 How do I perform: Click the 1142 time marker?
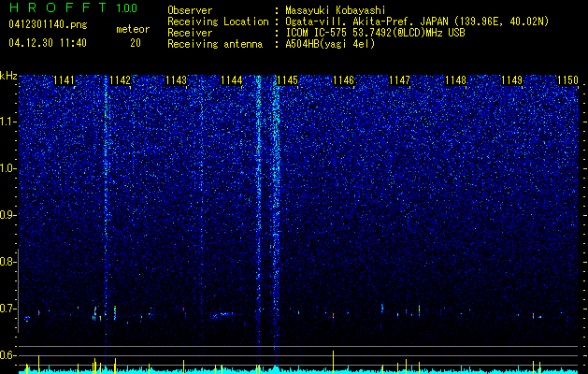(x=120, y=80)
